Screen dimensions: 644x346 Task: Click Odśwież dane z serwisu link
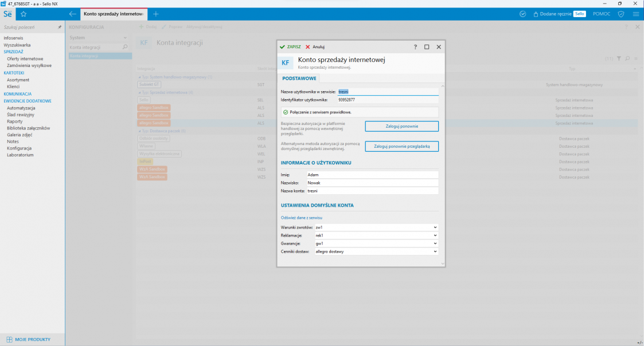[x=301, y=218]
